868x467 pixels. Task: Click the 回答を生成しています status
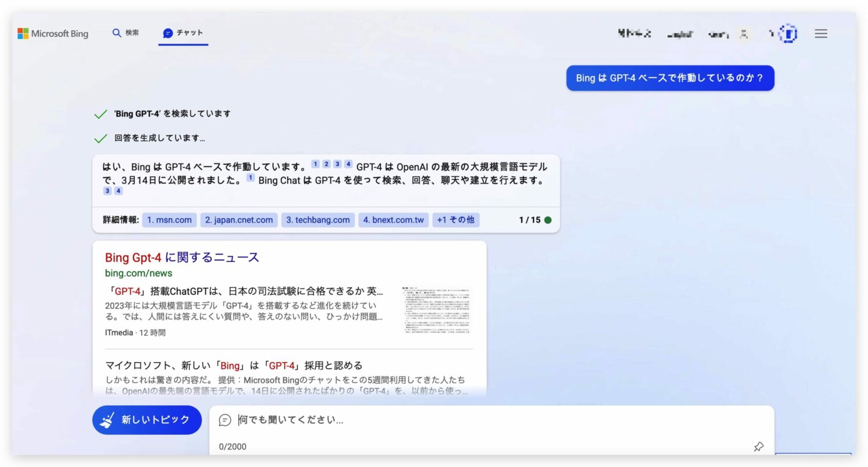pyautogui.click(x=160, y=138)
